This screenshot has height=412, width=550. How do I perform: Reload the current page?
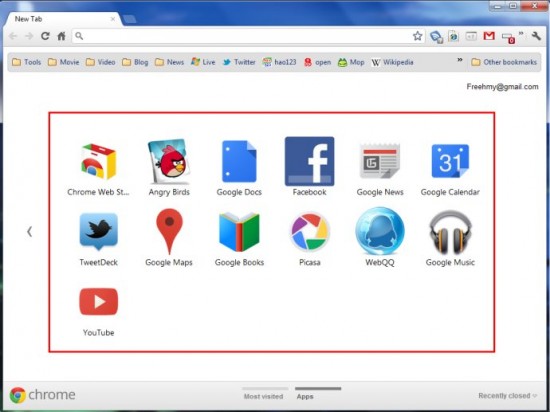pyautogui.click(x=45, y=36)
